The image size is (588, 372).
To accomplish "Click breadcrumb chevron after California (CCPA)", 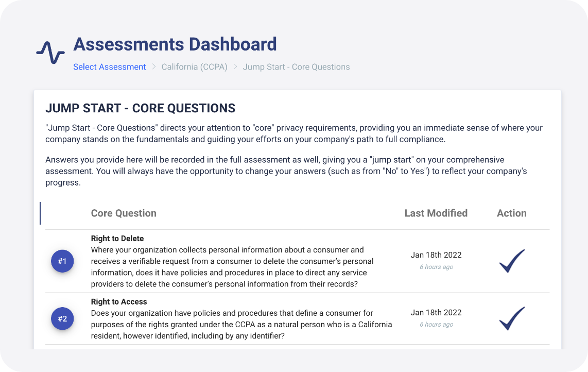I will pyautogui.click(x=235, y=67).
